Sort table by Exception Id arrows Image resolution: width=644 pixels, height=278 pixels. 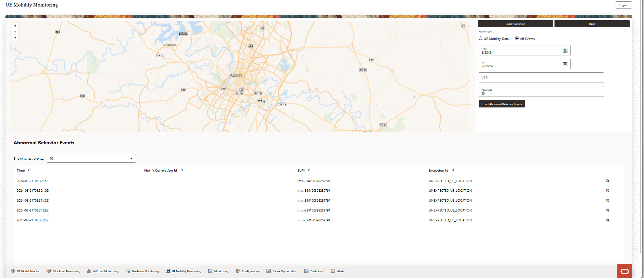tap(453, 170)
